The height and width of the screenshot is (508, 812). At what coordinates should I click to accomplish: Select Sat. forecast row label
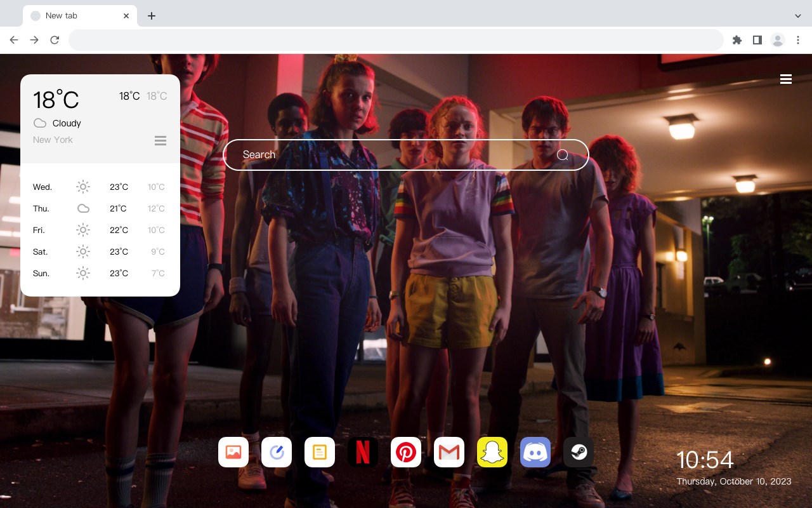point(41,252)
